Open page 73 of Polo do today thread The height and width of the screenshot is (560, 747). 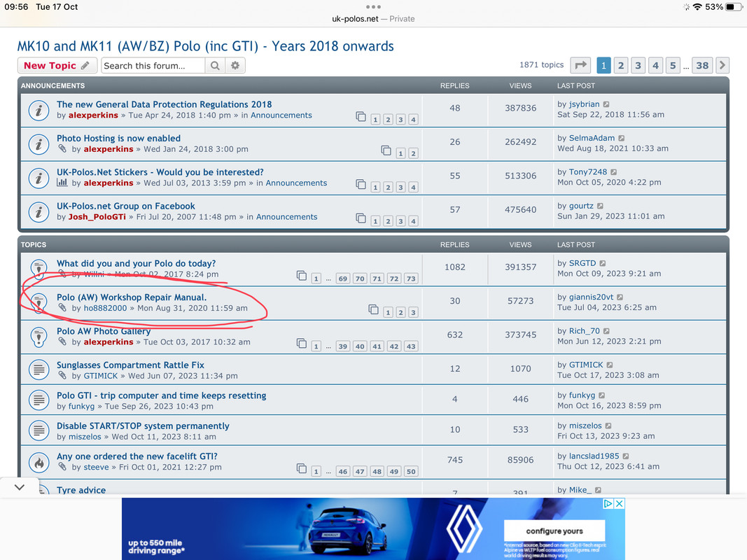click(x=411, y=279)
